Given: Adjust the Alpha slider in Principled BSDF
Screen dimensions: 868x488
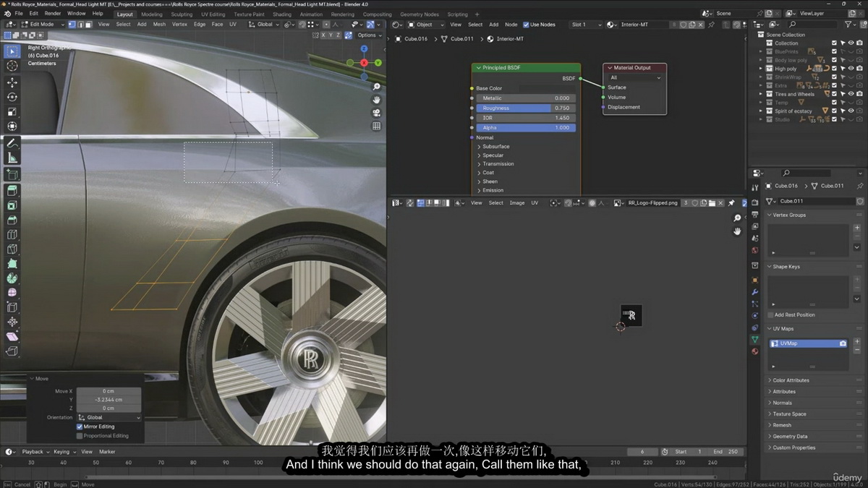Looking at the screenshot, I should tap(526, 127).
